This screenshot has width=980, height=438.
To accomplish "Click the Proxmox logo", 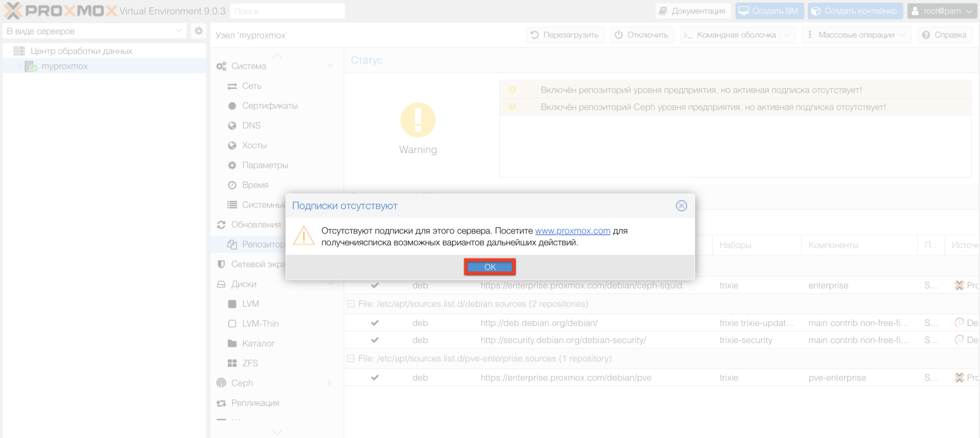I will pyautogui.click(x=61, y=11).
